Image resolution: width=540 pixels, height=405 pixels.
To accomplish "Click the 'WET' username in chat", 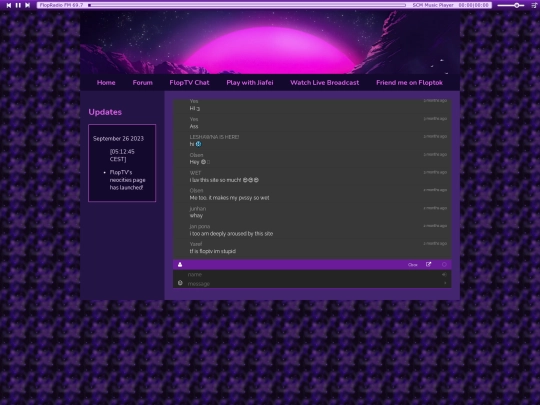I will [x=195, y=173].
